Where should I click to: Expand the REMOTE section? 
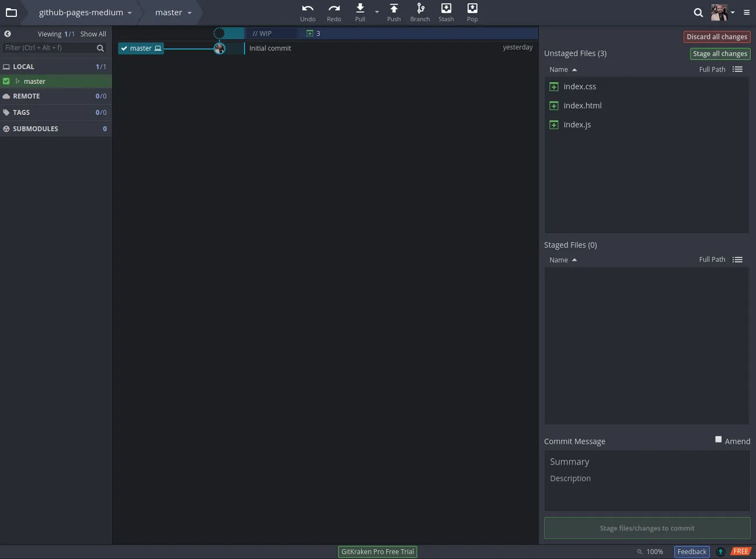point(56,96)
